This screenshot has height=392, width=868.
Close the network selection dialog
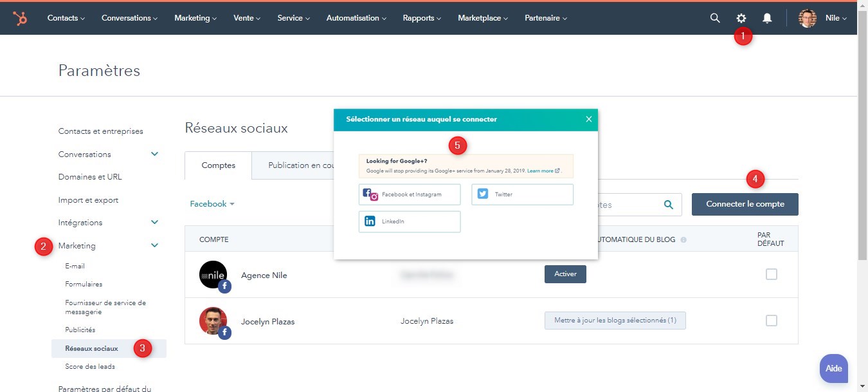click(588, 119)
